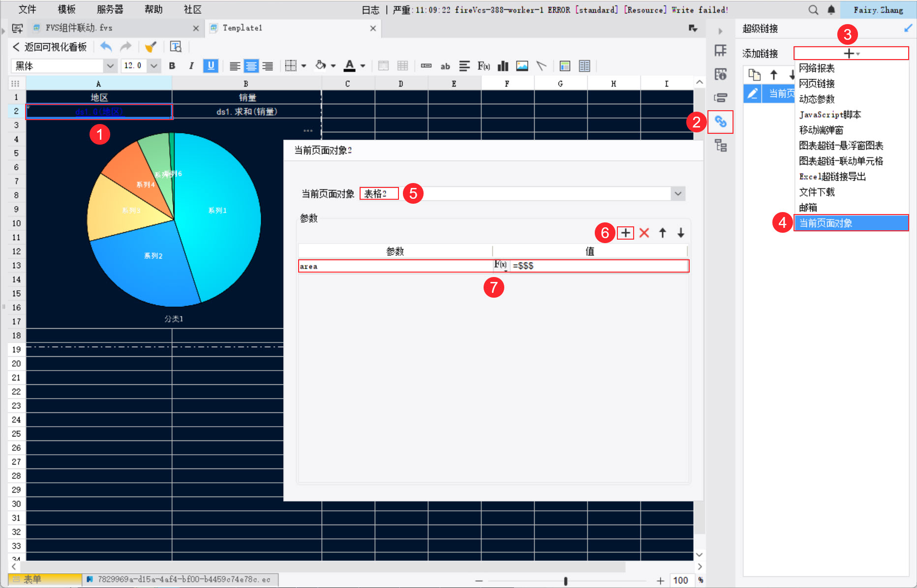This screenshot has height=588, width=917.
Task: Click the area parameter name field
Action: pyautogui.click(x=396, y=266)
